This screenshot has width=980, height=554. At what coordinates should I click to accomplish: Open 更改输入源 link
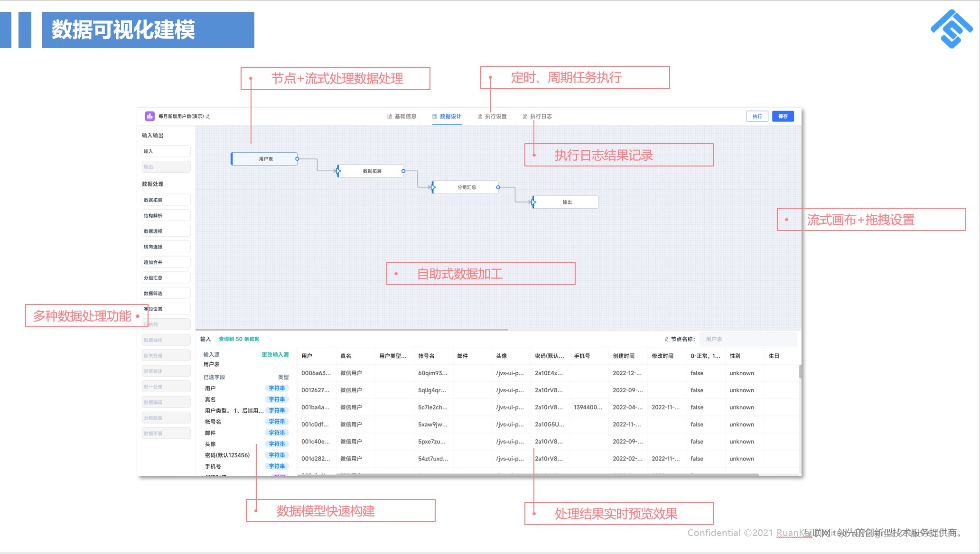[x=275, y=354]
